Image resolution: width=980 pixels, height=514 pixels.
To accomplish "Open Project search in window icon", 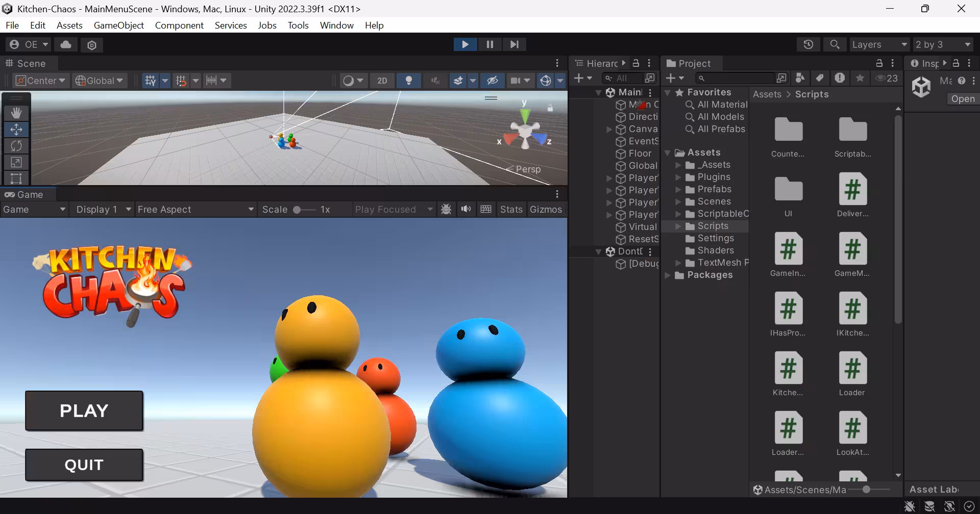I will click(781, 78).
